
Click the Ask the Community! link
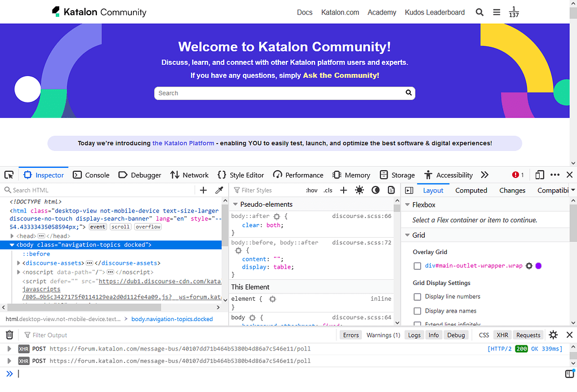[x=341, y=75]
